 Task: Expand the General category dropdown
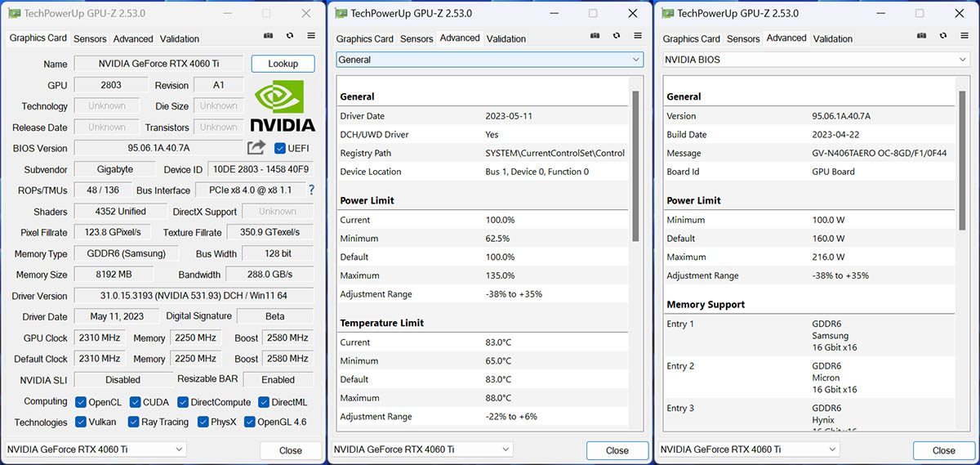coord(489,60)
